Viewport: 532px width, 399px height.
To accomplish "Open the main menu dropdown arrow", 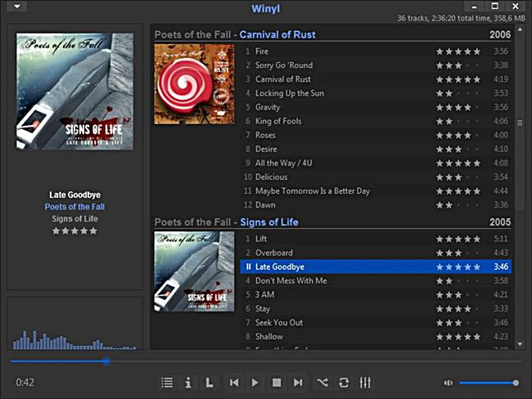I will click(19, 7).
